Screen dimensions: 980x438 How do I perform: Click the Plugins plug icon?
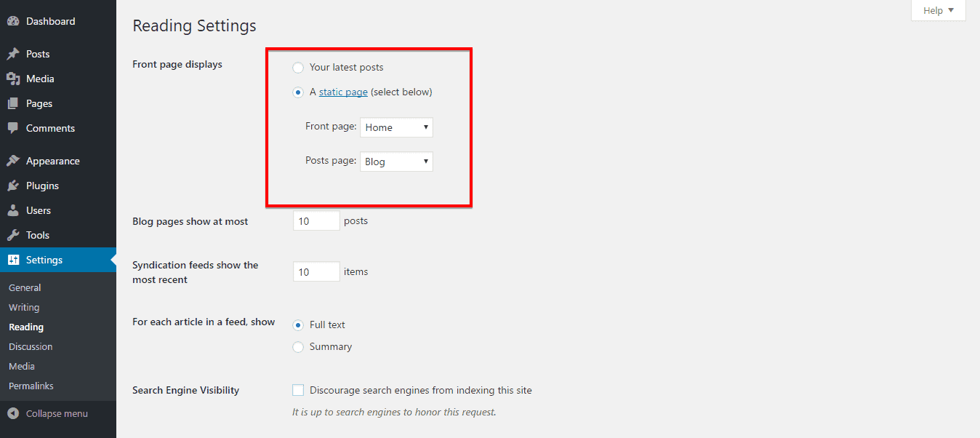pyautogui.click(x=13, y=186)
